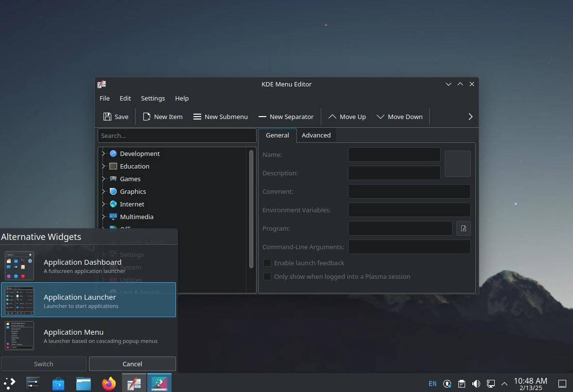Click the Save toolbar icon
Image resolution: width=573 pixels, height=392 pixels.
tap(116, 117)
